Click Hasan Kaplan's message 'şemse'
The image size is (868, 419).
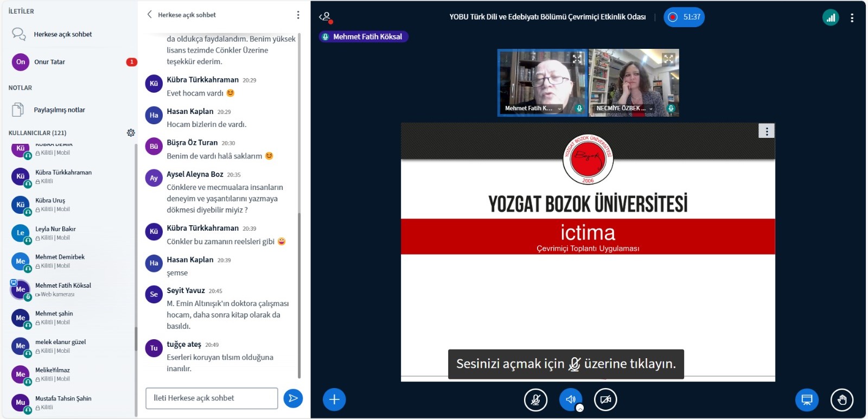[x=177, y=273]
